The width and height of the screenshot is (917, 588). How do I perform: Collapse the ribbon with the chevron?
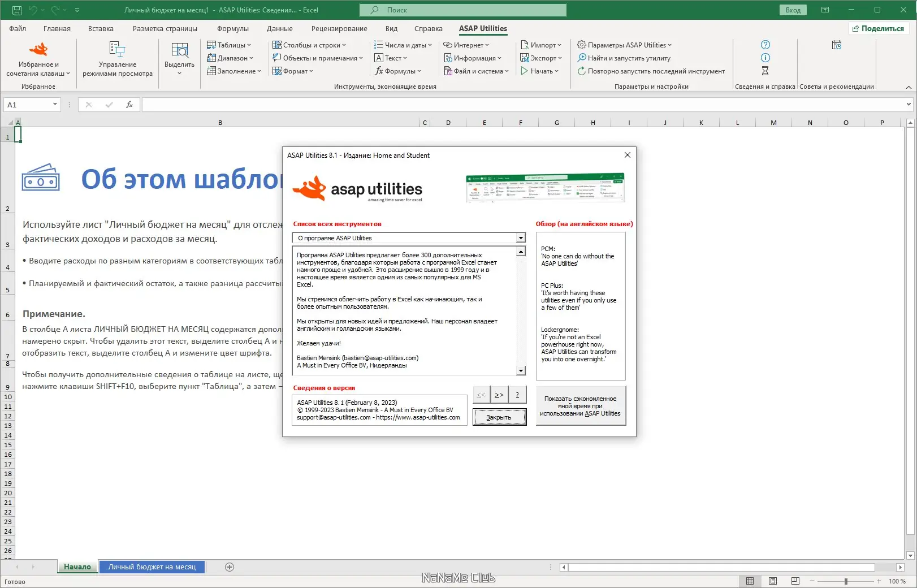click(x=909, y=87)
